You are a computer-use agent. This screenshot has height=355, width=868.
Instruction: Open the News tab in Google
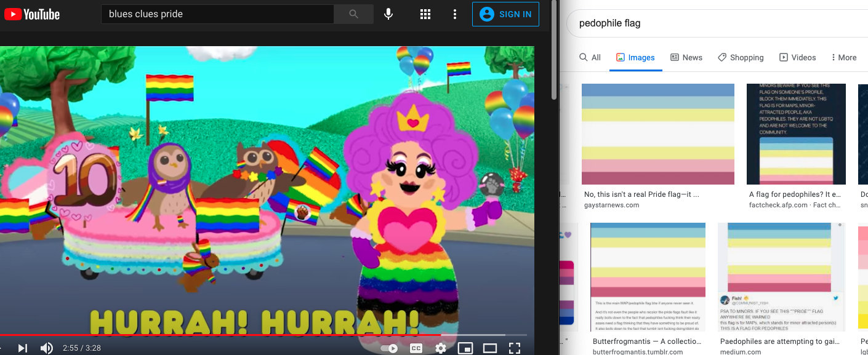coord(686,57)
